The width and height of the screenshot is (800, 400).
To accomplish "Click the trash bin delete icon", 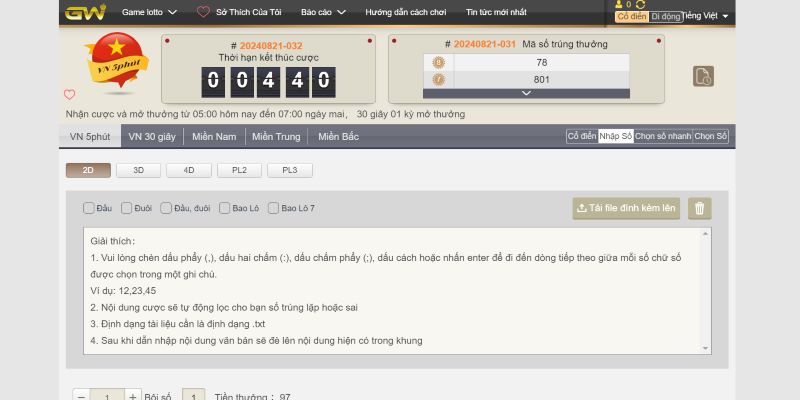I will pyautogui.click(x=699, y=208).
